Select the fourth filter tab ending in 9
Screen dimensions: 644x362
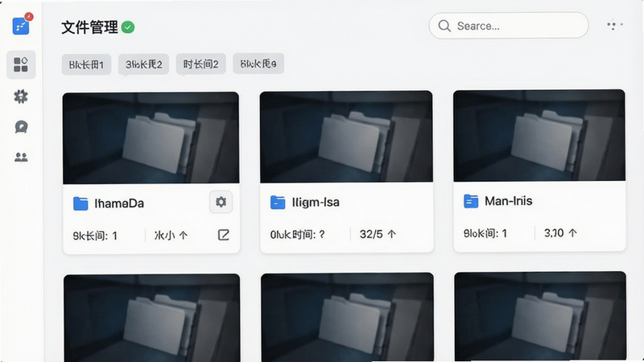[x=258, y=64]
